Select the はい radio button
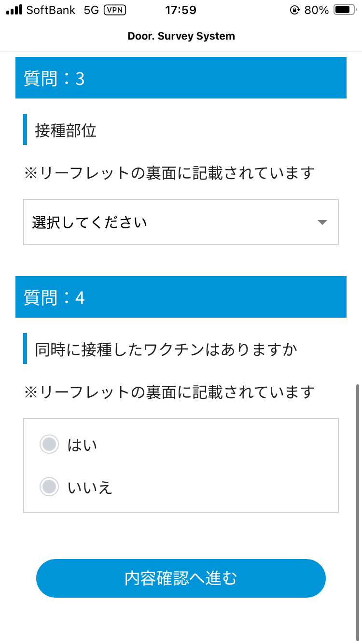This screenshot has height=644, width=362. point(49,444)
